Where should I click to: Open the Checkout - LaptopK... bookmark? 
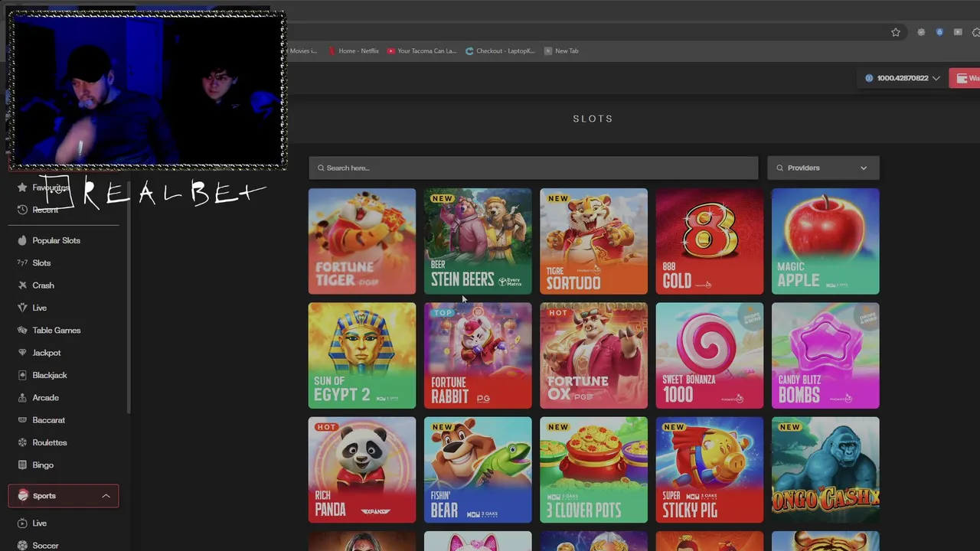coord(500,51)
